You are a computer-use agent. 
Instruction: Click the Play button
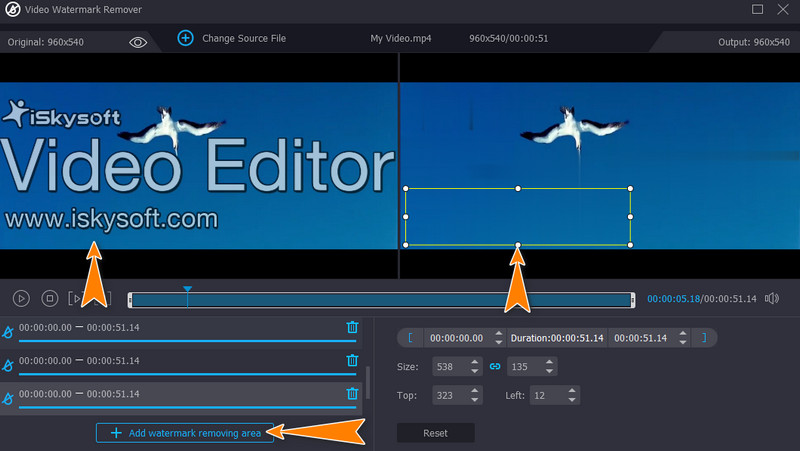tap(21, 298)
